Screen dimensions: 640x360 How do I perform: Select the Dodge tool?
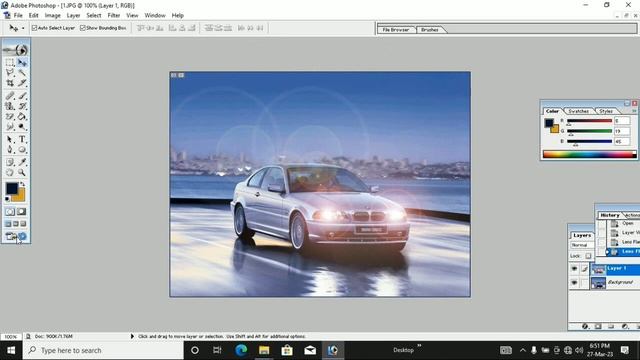22,127
